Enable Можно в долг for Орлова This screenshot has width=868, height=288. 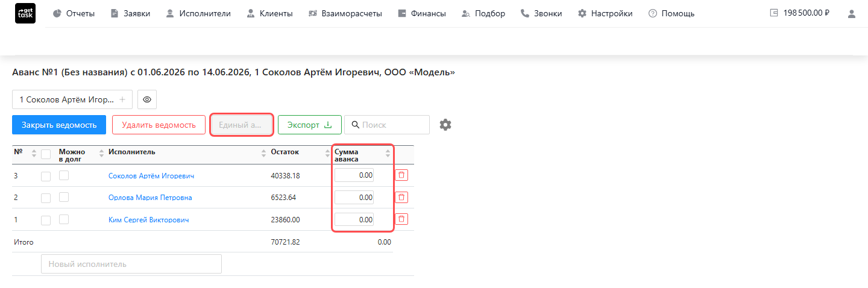pyautogui.click(x=64, y=197)
